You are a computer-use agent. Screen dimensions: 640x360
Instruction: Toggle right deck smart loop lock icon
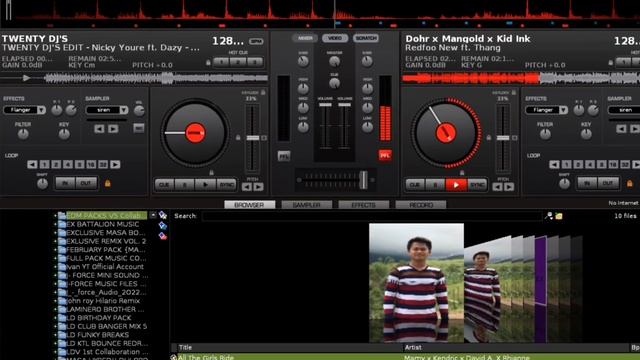click(x=629, y=184)
